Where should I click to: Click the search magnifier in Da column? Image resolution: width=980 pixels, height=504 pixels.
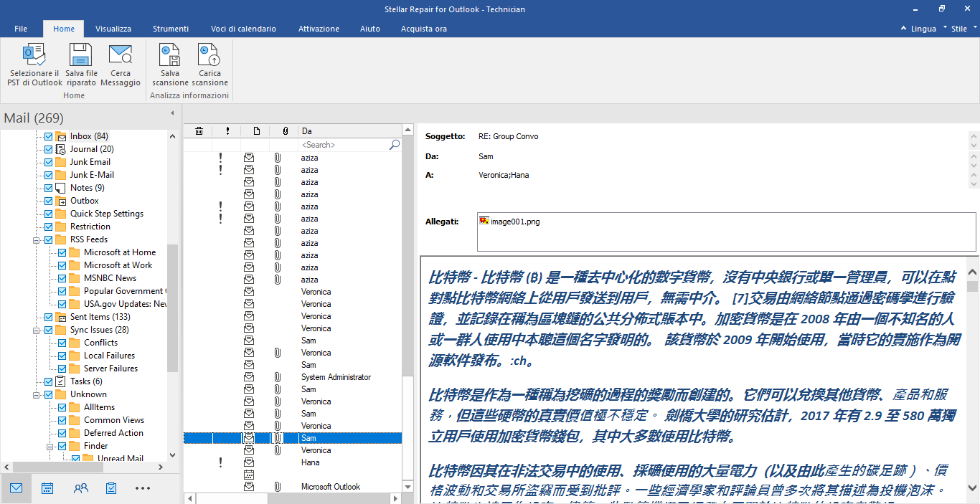tap(394, 145)
